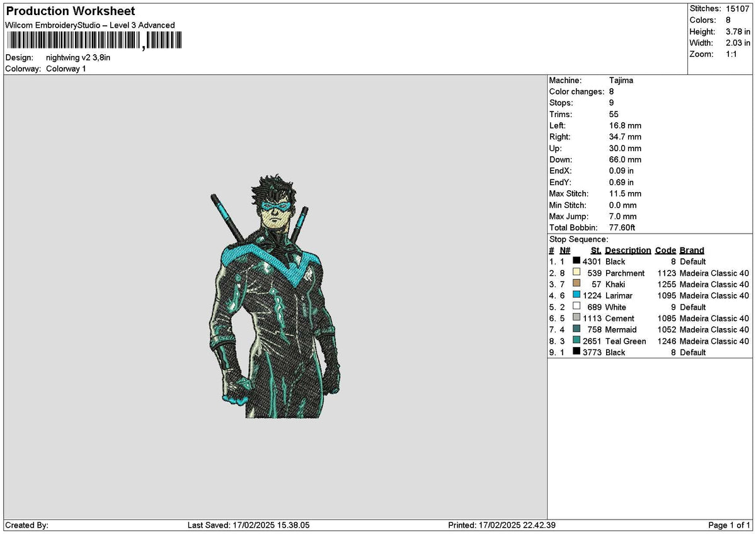
Task: Click the EndX value '0.09 in'
Action: pyautogui.click(x=621, y=171)
